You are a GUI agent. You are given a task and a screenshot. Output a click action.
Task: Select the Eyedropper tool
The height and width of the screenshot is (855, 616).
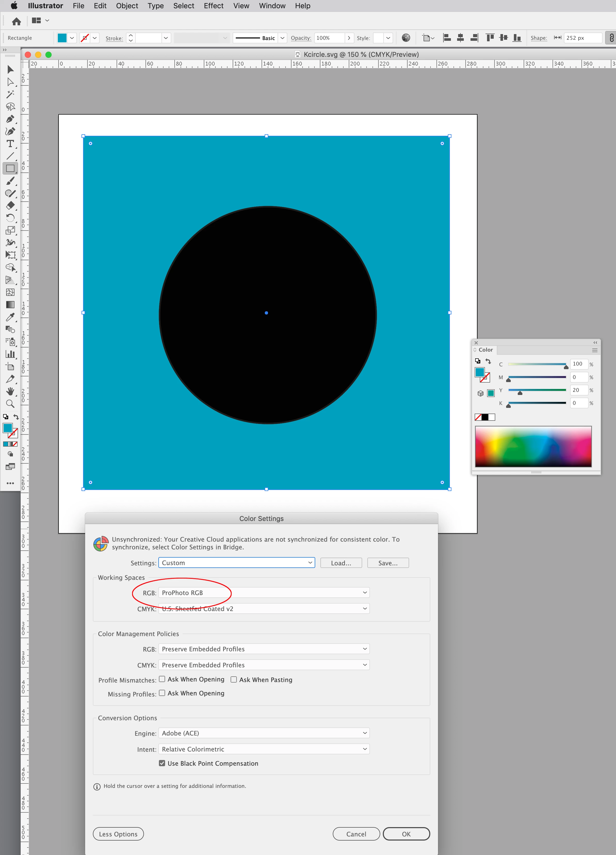(x=10, y=317)
